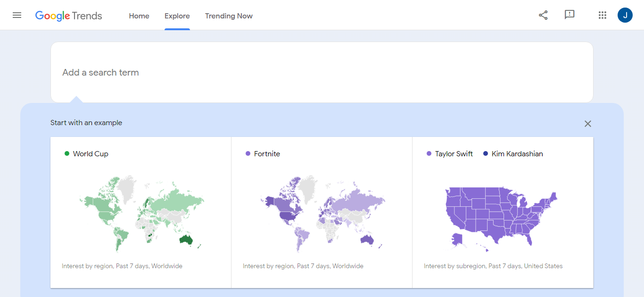Click the Add a search term field
This screenshot has height=297, width=644.
pyautogui.click(x=322, y=72)
